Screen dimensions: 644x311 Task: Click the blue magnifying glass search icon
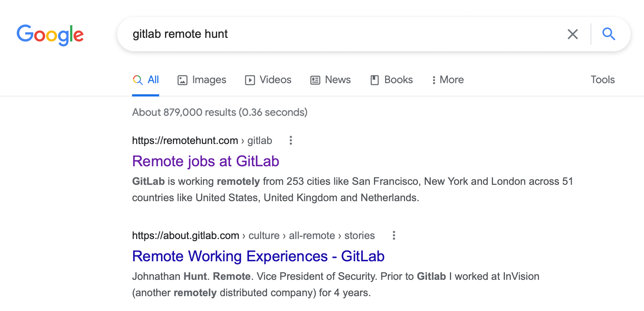pyautogui.click(x=609, y=34)
